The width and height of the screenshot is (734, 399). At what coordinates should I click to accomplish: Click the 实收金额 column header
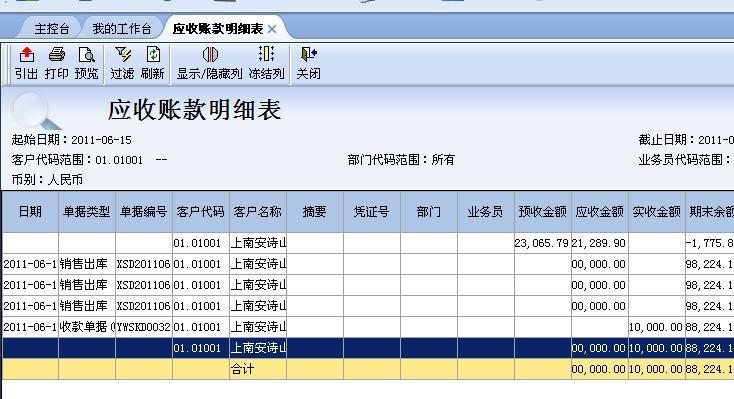pyautogui.click(x=657, y=212)
